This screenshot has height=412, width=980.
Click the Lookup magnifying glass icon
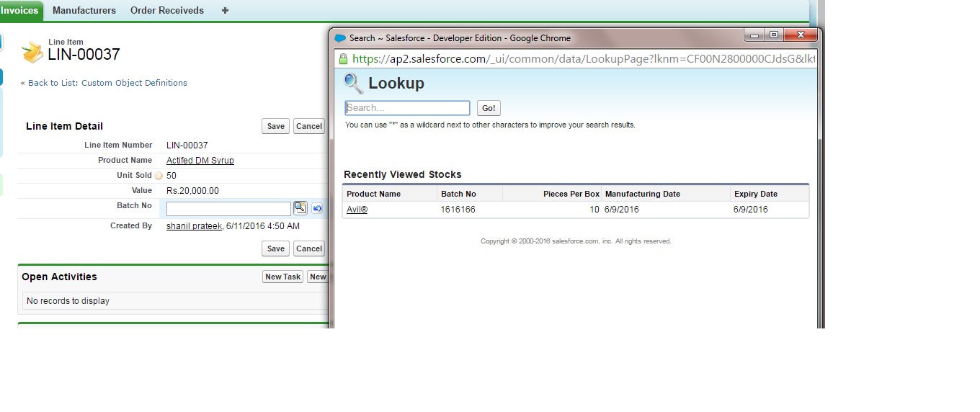[353, 84]
